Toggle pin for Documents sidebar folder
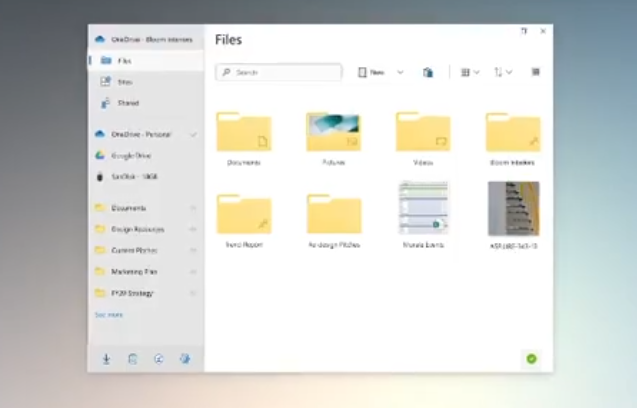This screenshot has height=408, width=637. coord(193,208)
